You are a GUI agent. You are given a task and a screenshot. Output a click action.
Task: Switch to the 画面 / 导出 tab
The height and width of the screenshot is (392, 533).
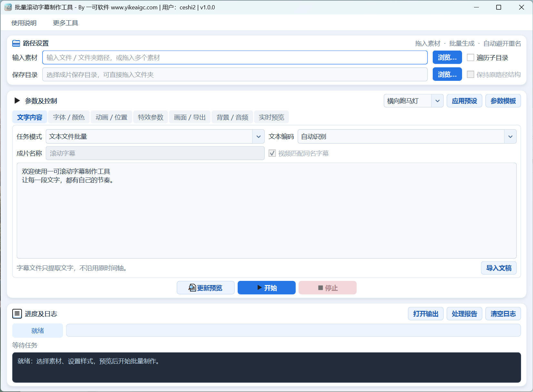pyautogui.click(x=190, y=117)
